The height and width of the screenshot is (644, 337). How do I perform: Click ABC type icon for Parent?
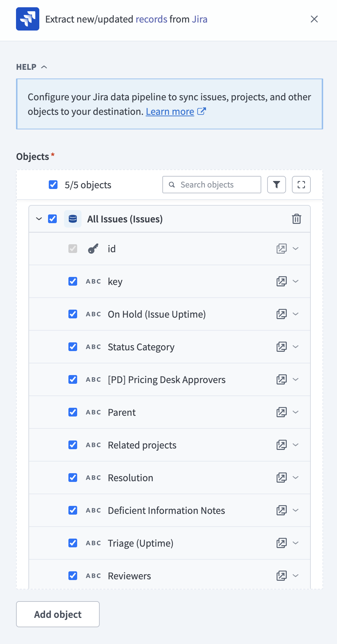(x=93, y=412)
